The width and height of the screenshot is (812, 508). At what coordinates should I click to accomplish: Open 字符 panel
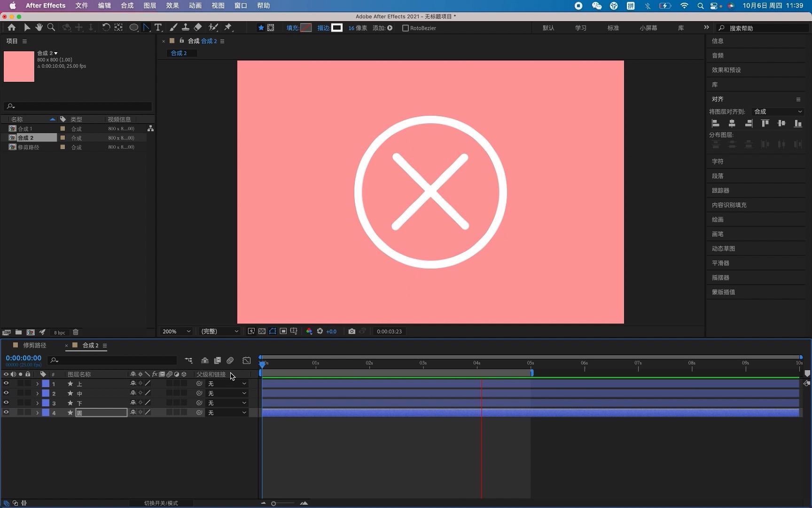(718, 161)
